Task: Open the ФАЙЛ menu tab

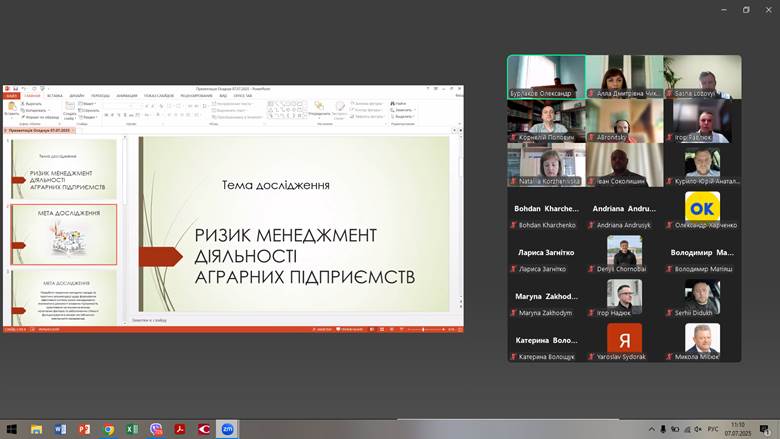Action: coord(11,96)
